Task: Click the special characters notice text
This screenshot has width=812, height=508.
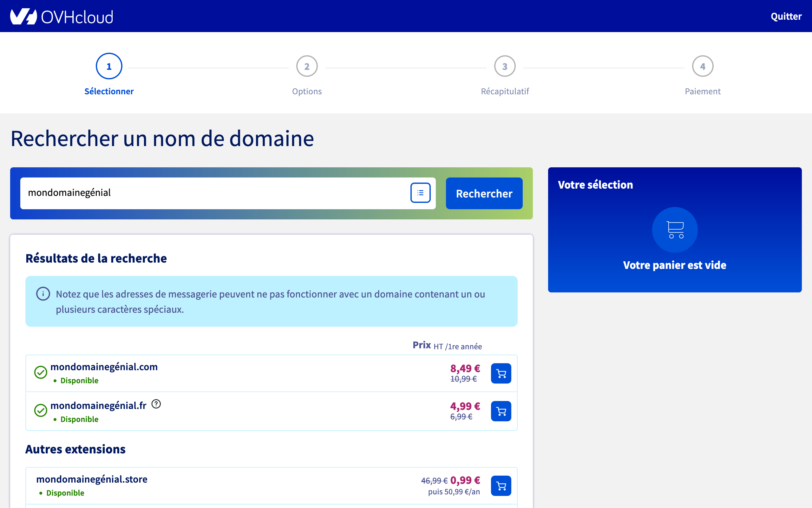Action: [x=271, y=301]
